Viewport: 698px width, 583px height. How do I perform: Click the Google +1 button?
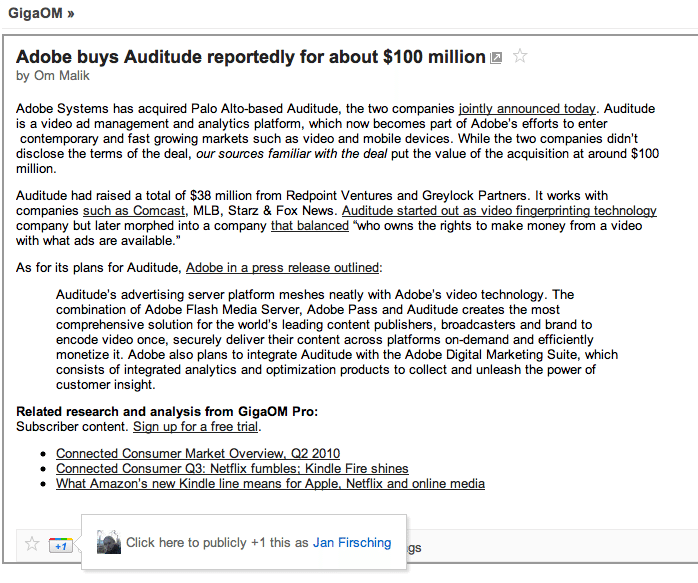click(x=61, y=545)
